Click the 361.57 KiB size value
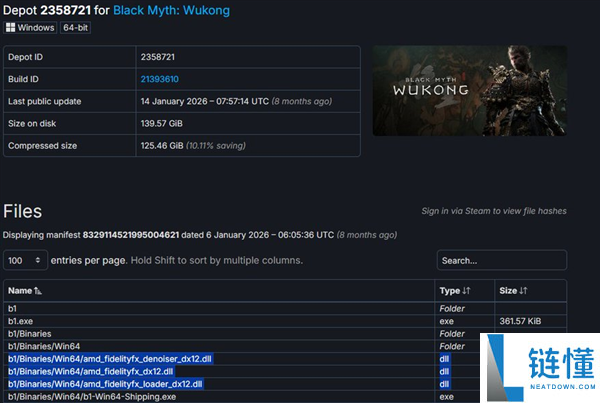Screen dimensions: 600x403 click(520, 321)
